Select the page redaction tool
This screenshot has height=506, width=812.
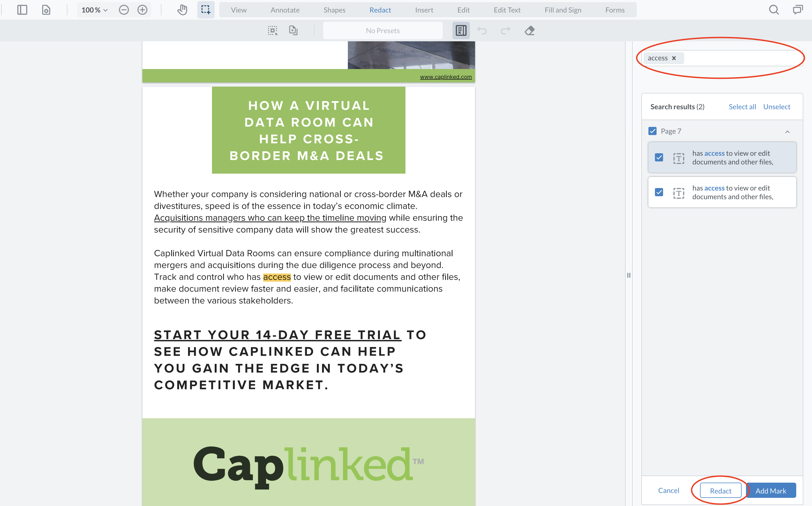click(293, 30)
